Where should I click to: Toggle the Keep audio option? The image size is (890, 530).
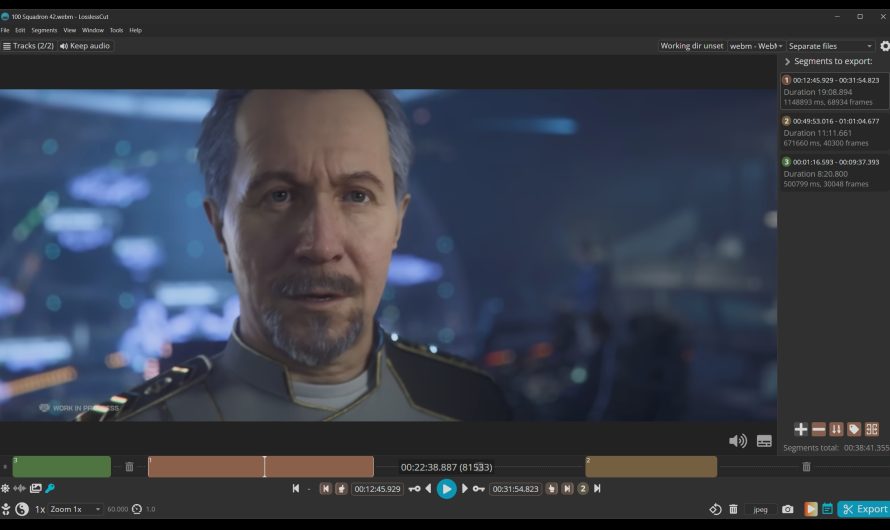coord(85,46)
